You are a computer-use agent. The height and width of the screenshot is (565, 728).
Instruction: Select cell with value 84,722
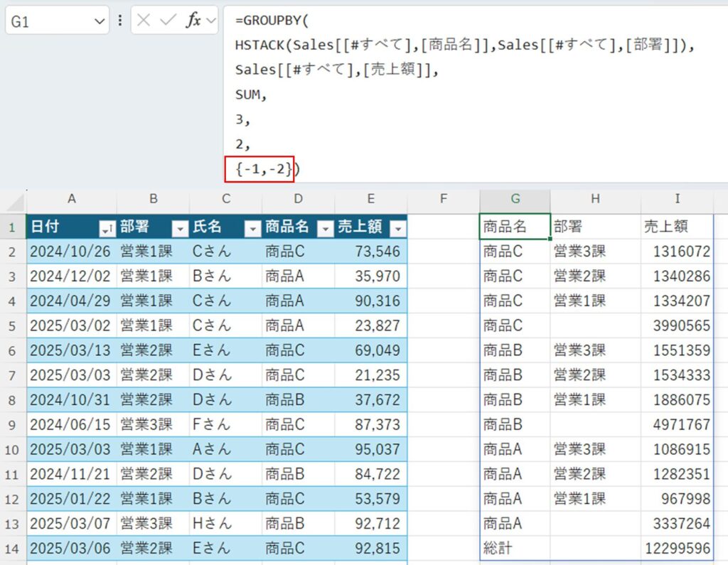click(371, 474)
